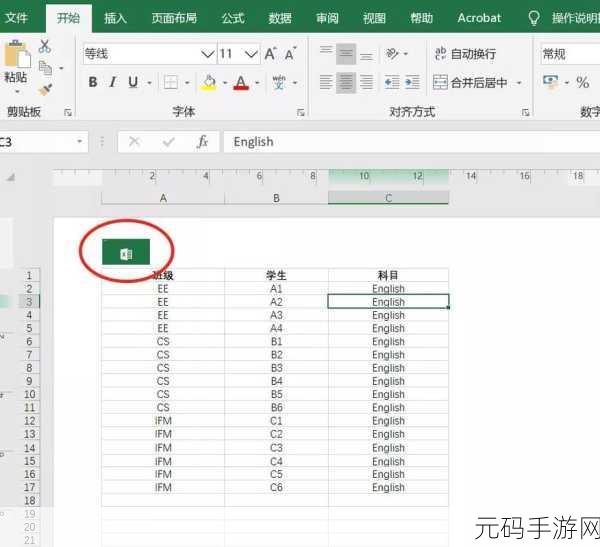600x547 pixels.
Task: Select bottom align icon
Action: coord(366,54)
